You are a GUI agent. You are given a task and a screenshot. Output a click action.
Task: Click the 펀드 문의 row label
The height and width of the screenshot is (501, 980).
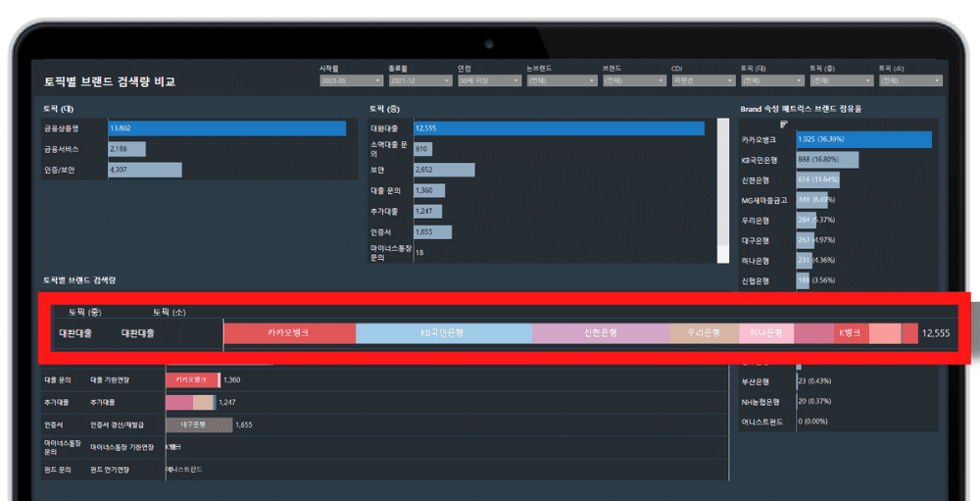(x=58, y=470)
